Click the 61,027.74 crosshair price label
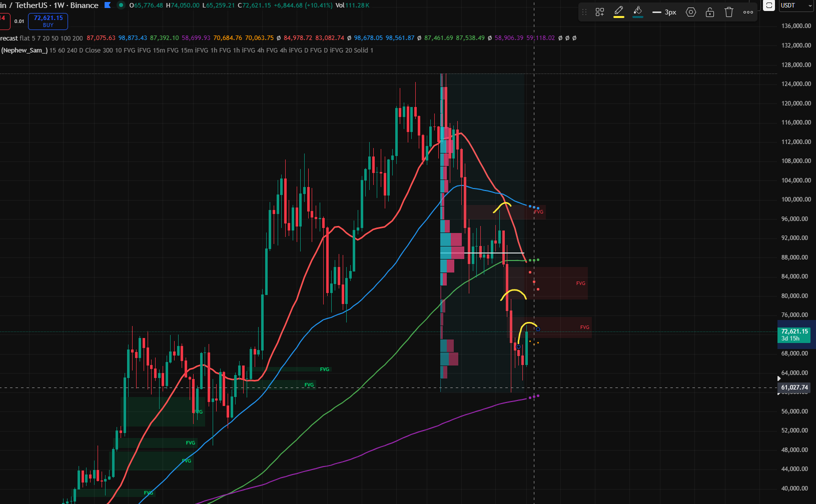 [794, 387]
